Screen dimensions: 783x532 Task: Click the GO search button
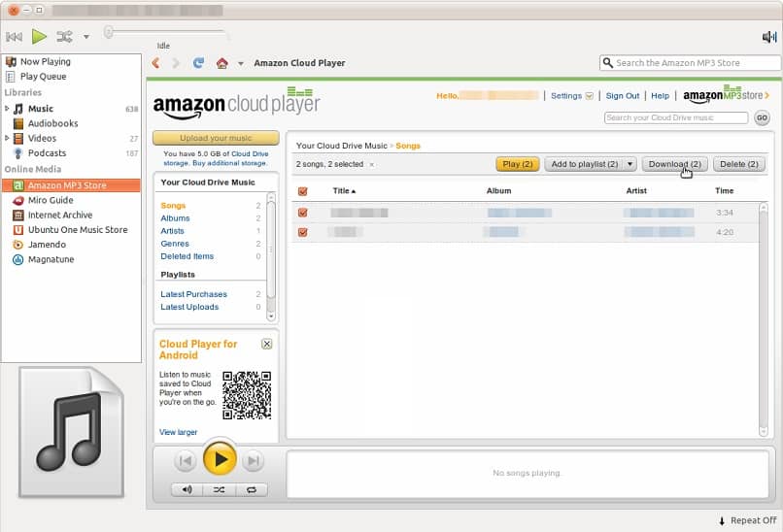pyautogui.click(x=762, y=117)
